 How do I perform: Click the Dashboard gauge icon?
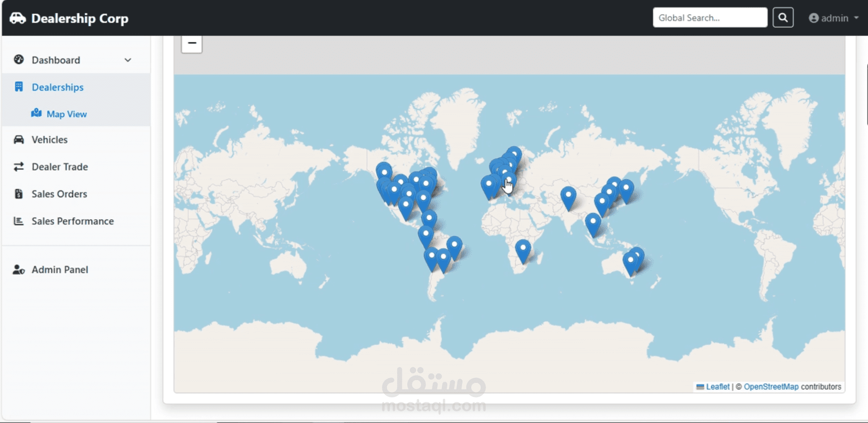click(19, 60)
